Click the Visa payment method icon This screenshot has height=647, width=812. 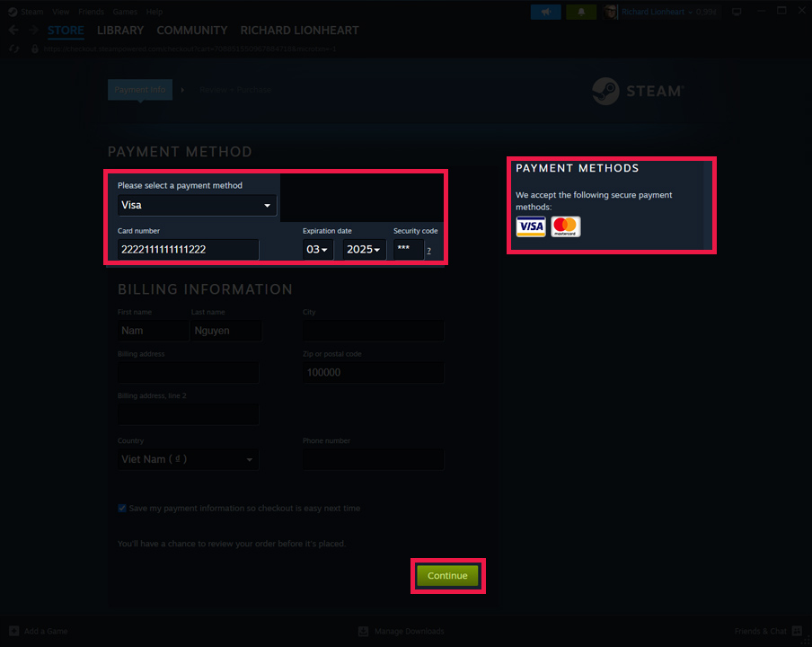tap(531, 227)
